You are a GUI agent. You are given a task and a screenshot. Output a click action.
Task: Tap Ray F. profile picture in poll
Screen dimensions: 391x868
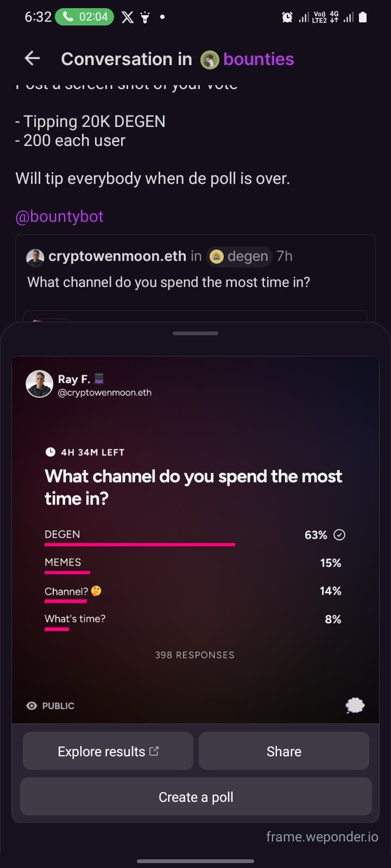(39, 384)
